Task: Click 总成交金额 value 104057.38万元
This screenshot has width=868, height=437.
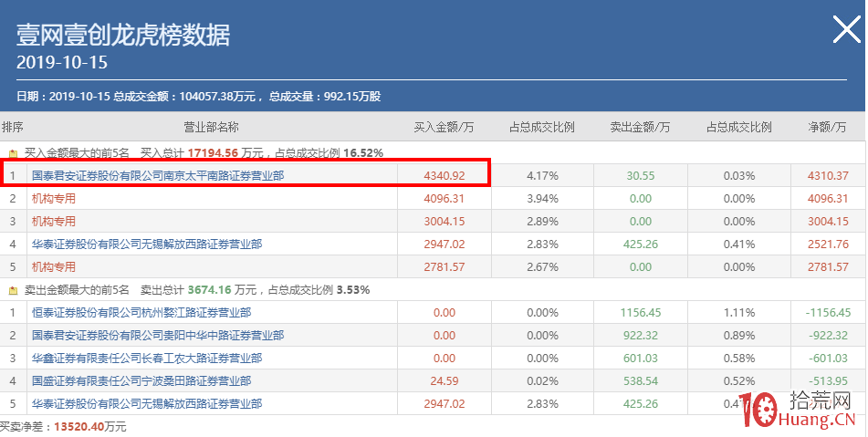Action: [x=217, y=97]
